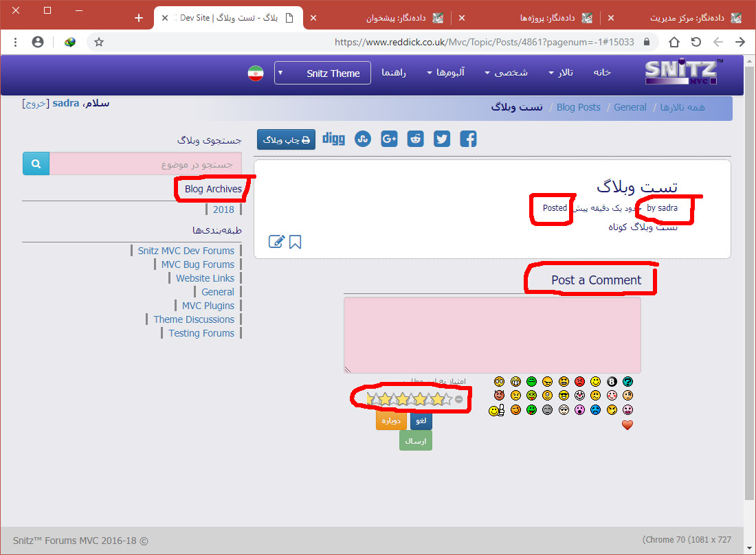Image resolution: width=756 pixels, height=555 pixels.
Task: Toggle the bookmark icon on the post
Action: pyautogui.click(x=296, y=242)
